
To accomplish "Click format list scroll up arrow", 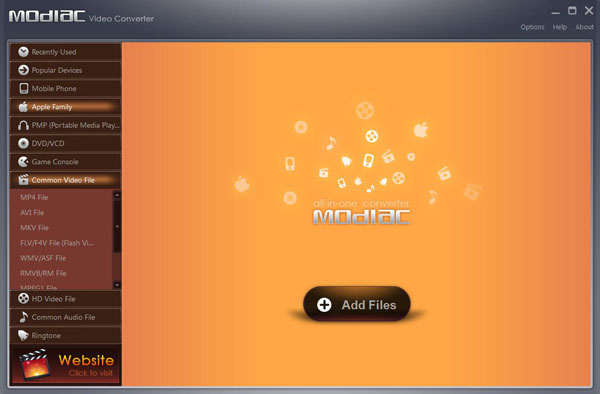I will click(117, 195).
